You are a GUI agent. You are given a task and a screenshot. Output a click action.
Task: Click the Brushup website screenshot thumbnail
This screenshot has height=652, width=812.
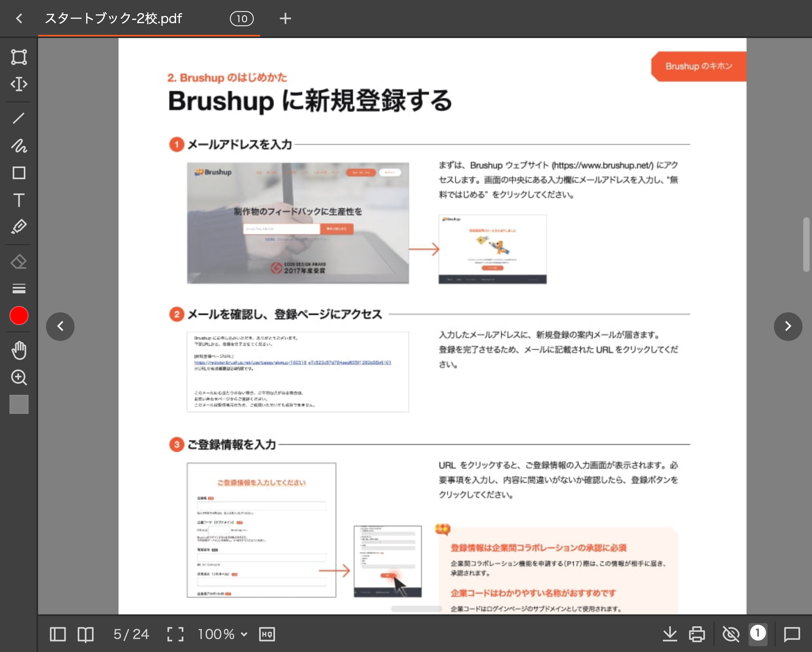point(298,223)
